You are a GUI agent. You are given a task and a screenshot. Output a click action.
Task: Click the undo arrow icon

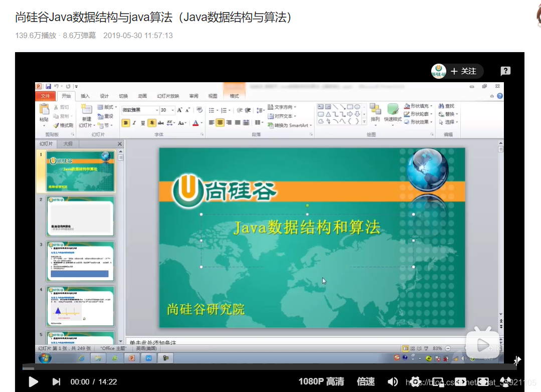pyautogui.click(x=56, y=86)
